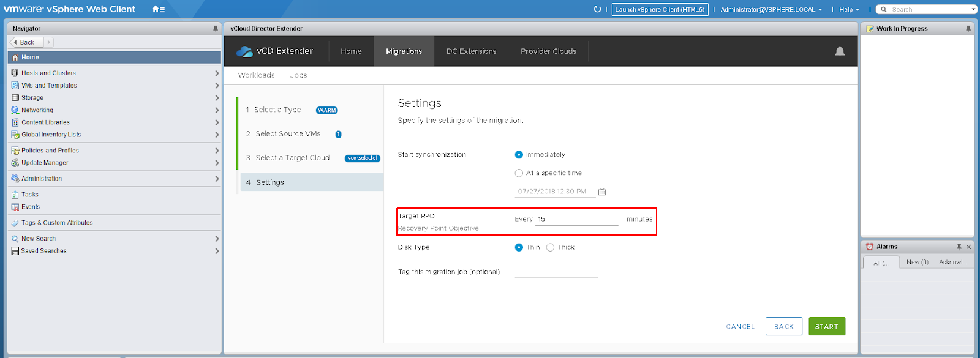Click the Alarms clock icon
Screen dimensions: 980x358
tap(869, 247)
